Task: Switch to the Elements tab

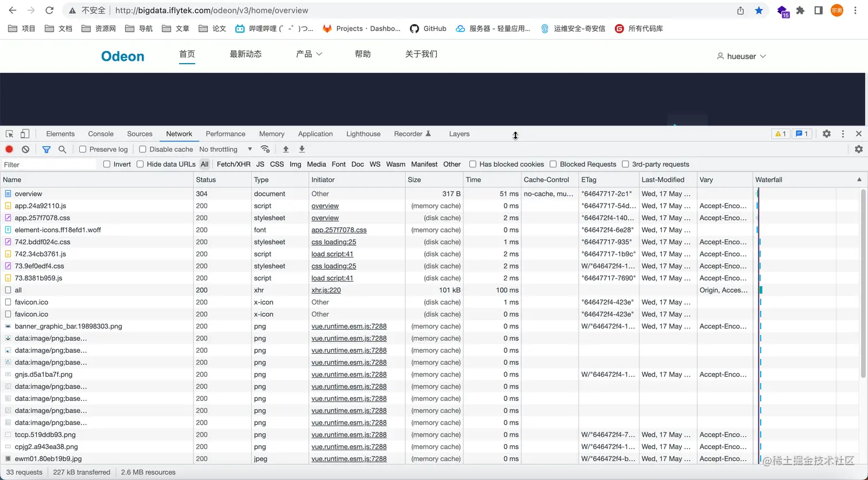Action: [60, 134]
